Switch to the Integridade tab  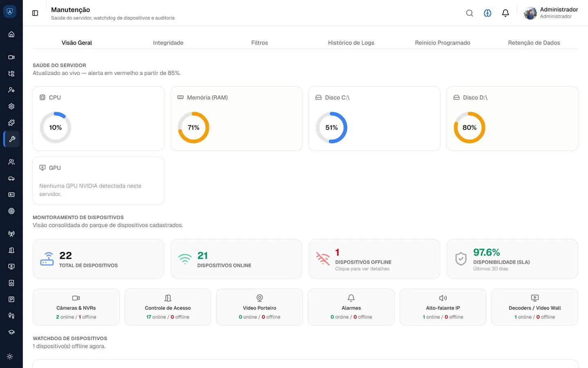[x=168, y=43]
